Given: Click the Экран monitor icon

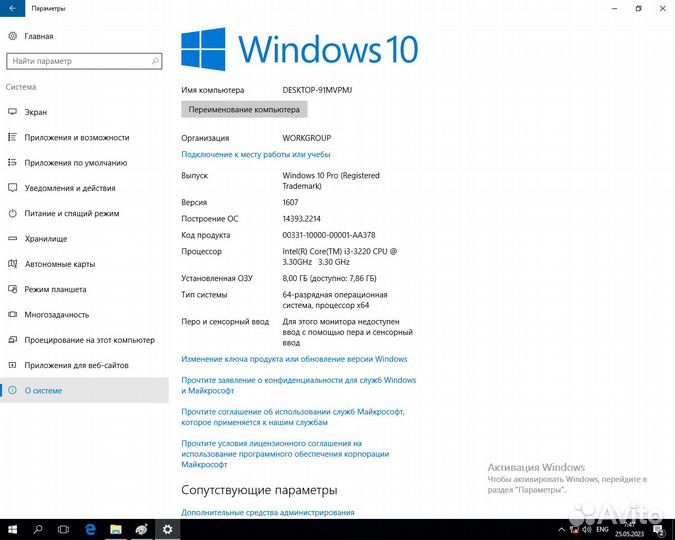Looking at the screenshot, I should click(12, 112).
